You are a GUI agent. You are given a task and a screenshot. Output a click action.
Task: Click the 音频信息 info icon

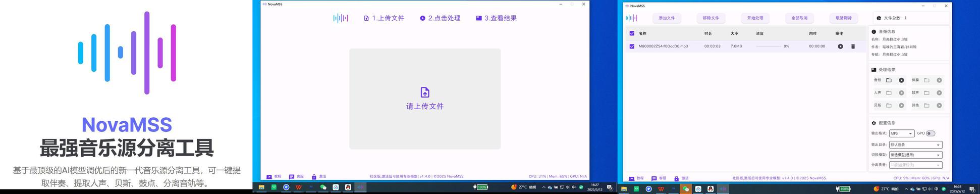[874, 32]
